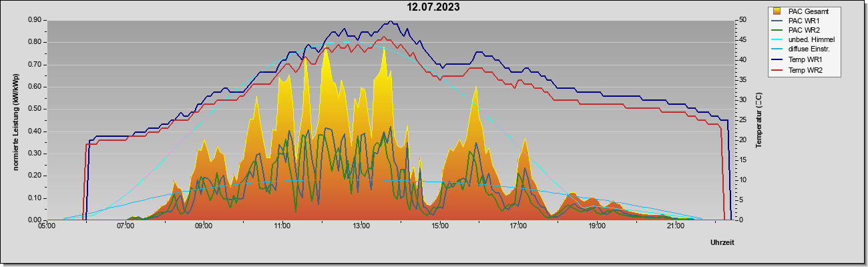Click the Uhrzeit axis title
868x267 pixels.
722,243
